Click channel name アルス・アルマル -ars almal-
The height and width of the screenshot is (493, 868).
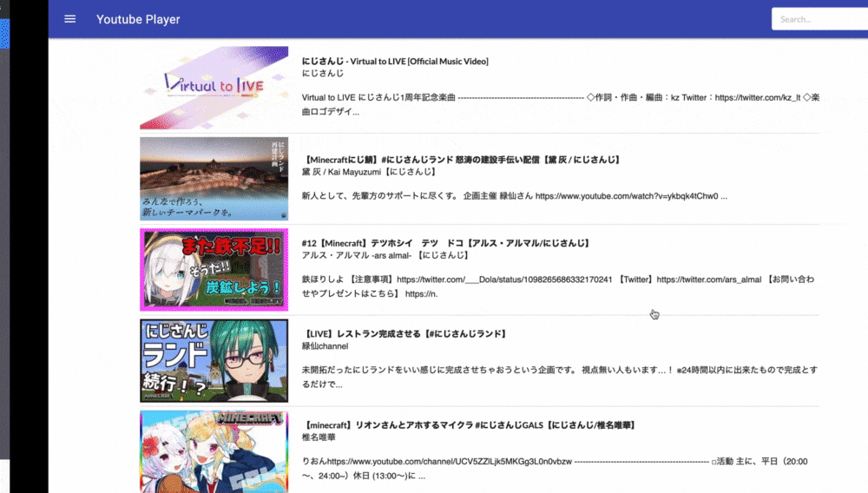pos(385,255)
